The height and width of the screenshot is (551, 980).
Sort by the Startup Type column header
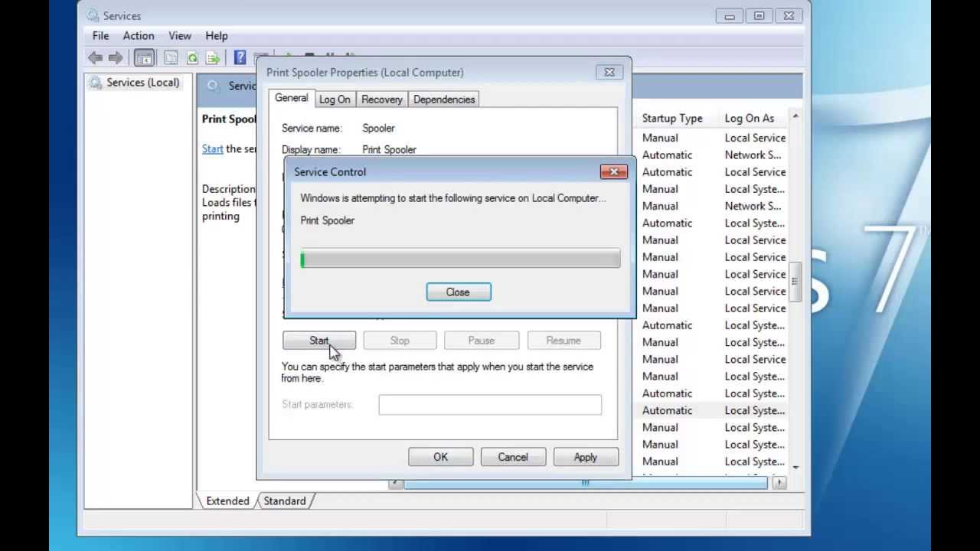(x=672, y=118)
